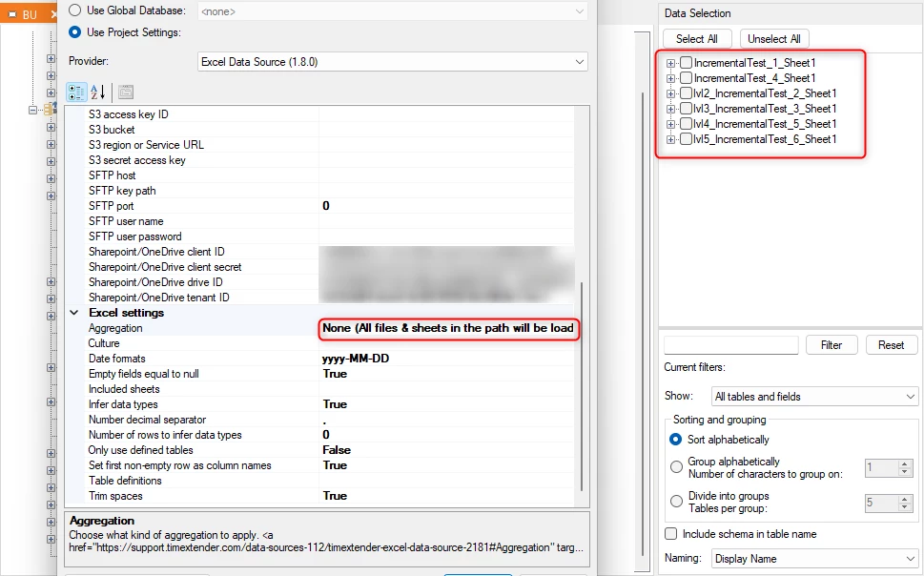924x576 pixels.
Task: Increase number of characters to group on
Action: coord(905,464)
